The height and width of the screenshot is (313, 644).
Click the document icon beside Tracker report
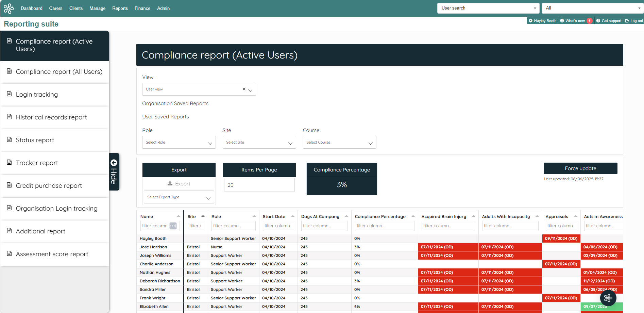(10, 162)
